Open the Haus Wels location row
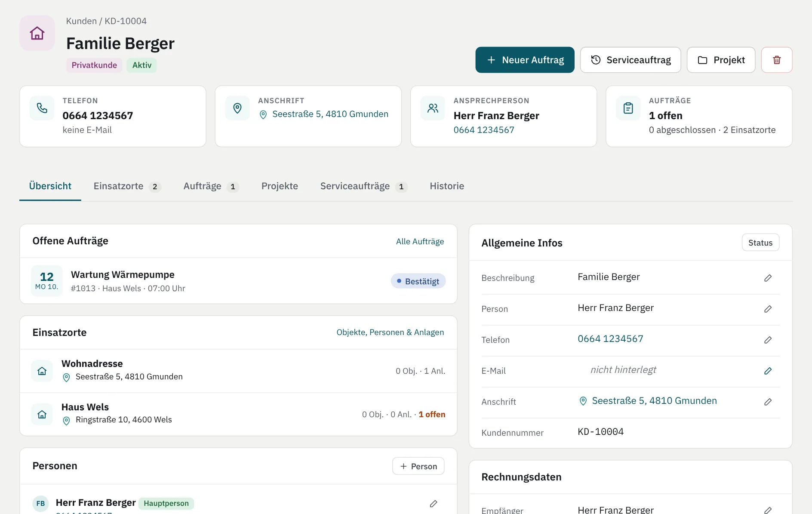 pyautogui.click(x=238, y=414)
